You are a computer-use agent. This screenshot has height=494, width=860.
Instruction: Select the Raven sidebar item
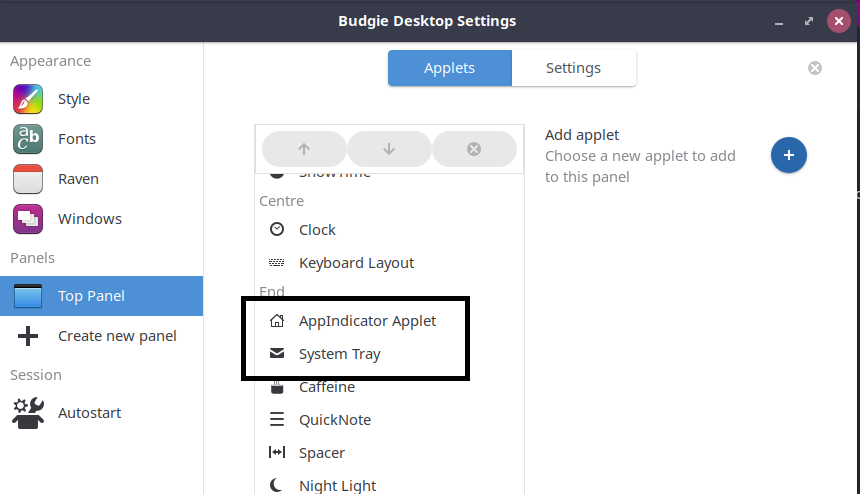(78, 179)
